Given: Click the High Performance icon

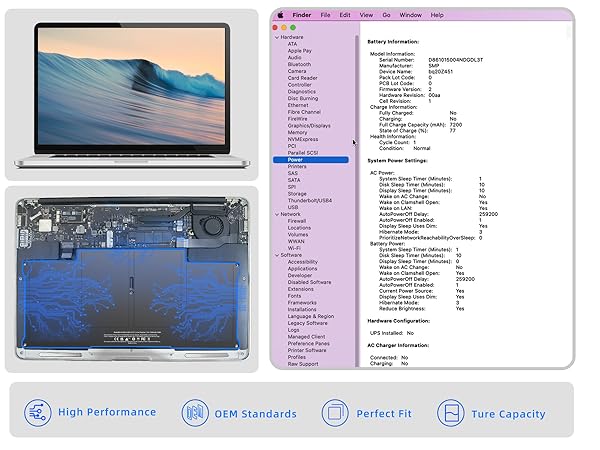Looking at the screenshot, I should [x=36, y=412].
